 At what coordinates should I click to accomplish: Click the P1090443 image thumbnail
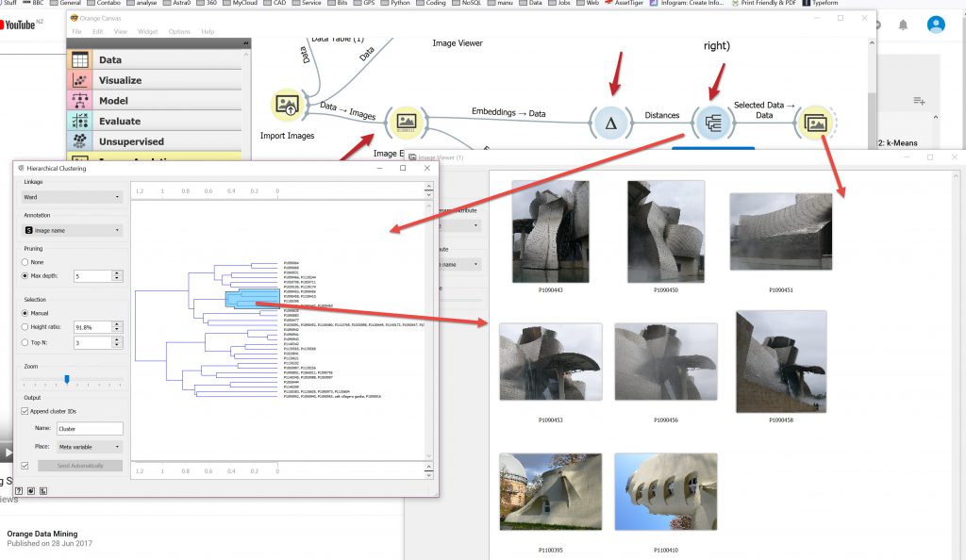pos(550,232)
